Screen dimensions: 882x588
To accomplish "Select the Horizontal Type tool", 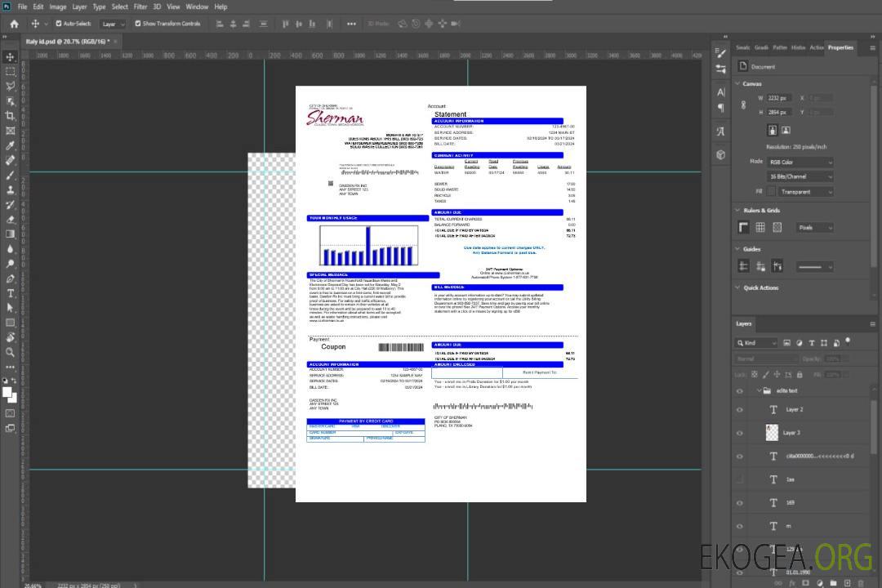I will pyautogui.click(x=11, y=293).
